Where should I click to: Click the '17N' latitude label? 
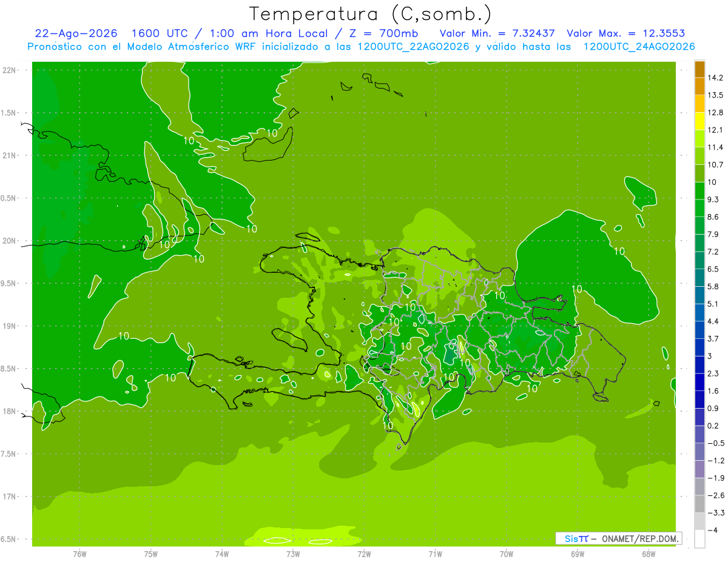(8, 497)
